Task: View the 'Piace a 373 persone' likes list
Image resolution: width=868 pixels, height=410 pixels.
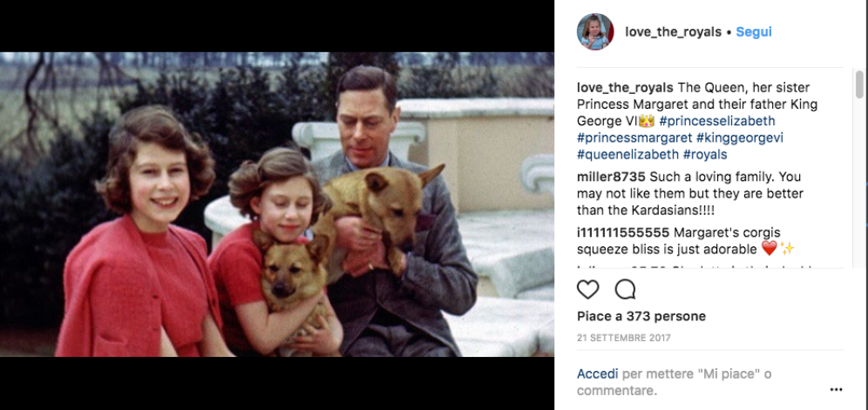Action: (x=641, y=317)
